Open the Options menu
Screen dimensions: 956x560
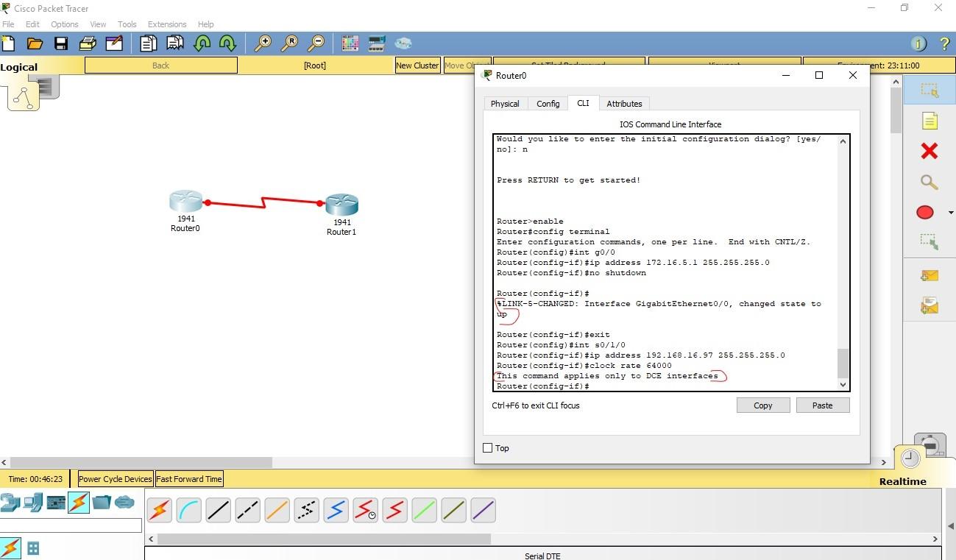(x=65, y=24)
